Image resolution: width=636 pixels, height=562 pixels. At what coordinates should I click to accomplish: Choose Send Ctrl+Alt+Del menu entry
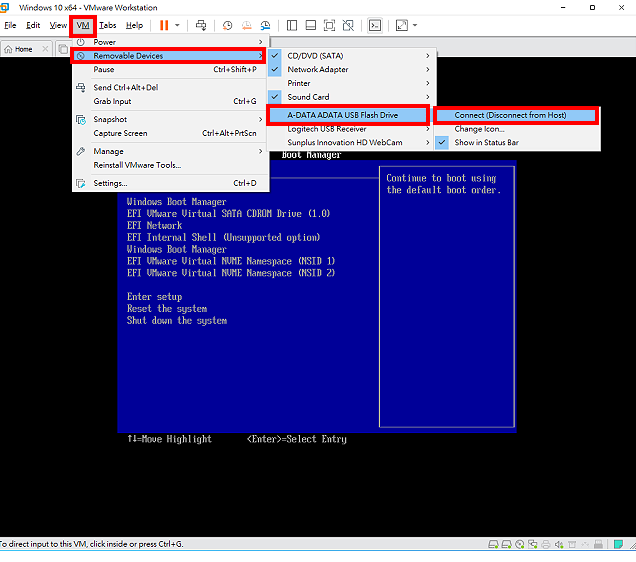coord(170,87)
